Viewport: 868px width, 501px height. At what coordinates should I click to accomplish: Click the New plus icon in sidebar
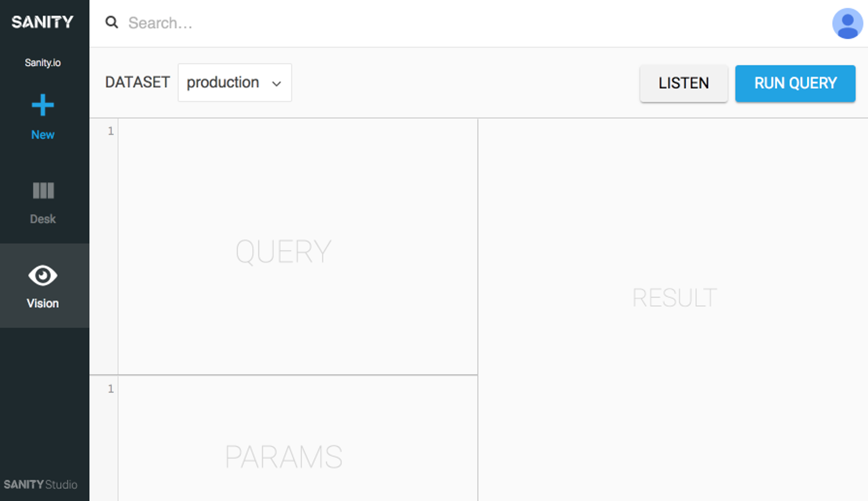click(x=42, y=106)
